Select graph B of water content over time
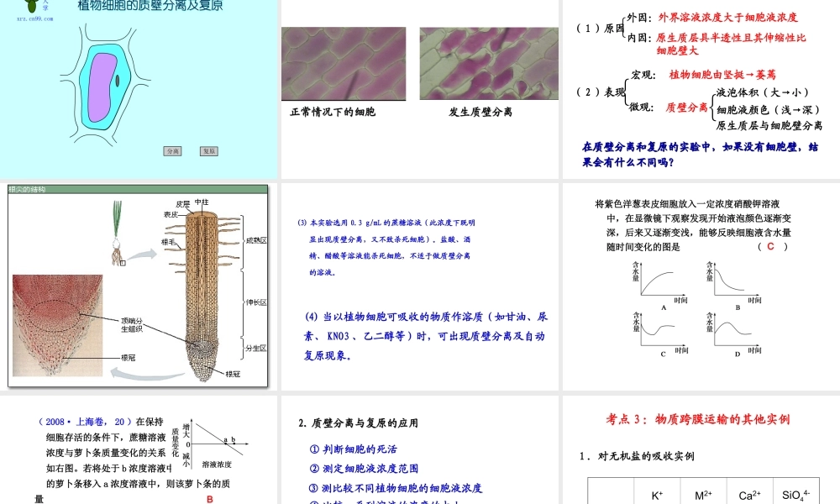The image size is (840, 504). [734, 286]
